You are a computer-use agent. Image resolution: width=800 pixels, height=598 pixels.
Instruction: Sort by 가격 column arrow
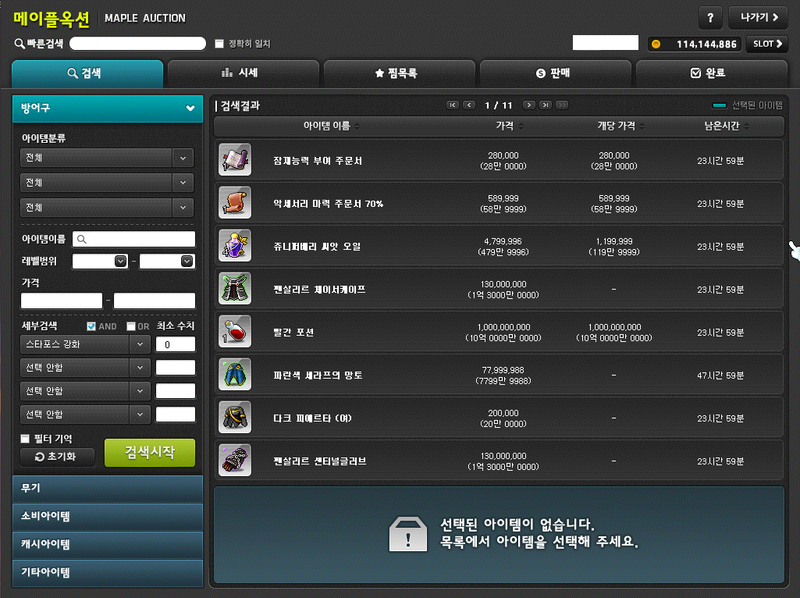[521, 126]
